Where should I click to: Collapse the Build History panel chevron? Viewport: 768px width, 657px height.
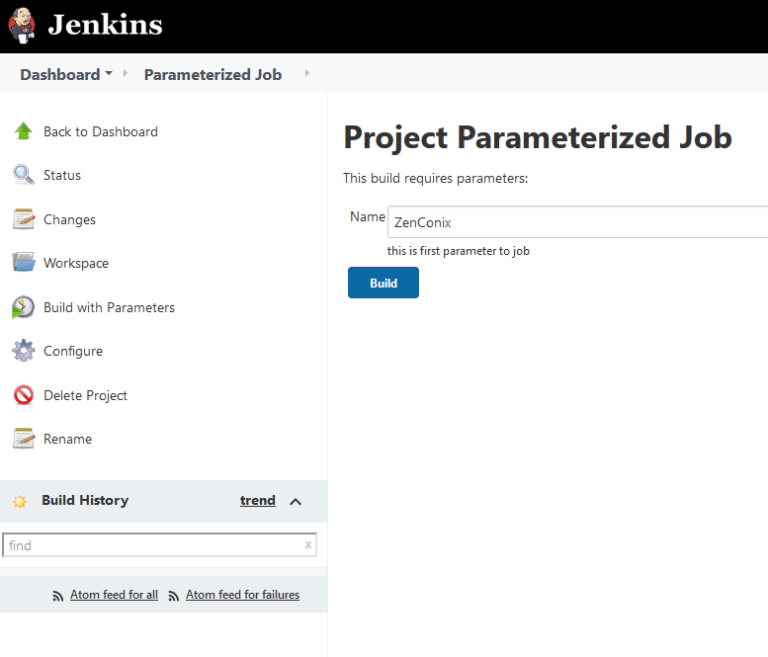tap(295, 502)
